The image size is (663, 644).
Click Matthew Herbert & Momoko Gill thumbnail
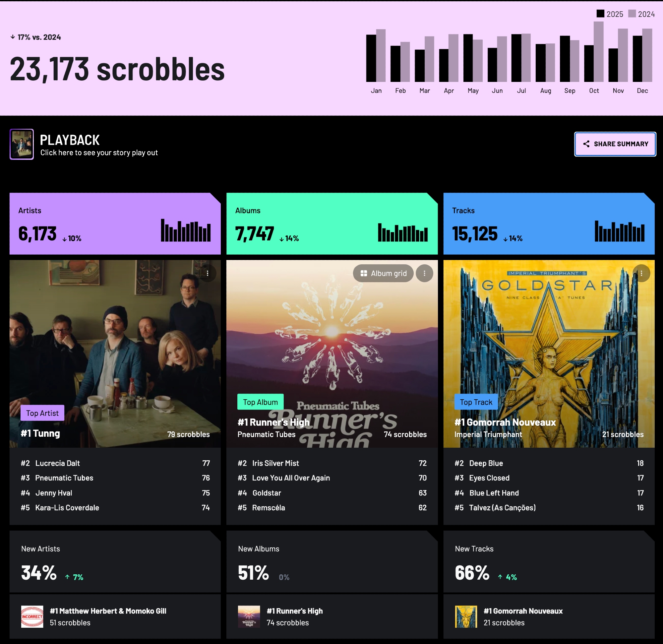pyautogui.click(x=32, y=616)
